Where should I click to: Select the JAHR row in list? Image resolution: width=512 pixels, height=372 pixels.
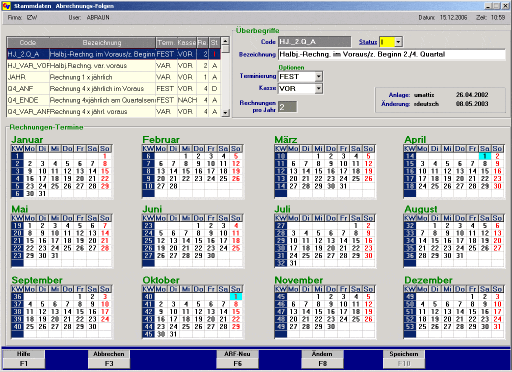point(113,77)
